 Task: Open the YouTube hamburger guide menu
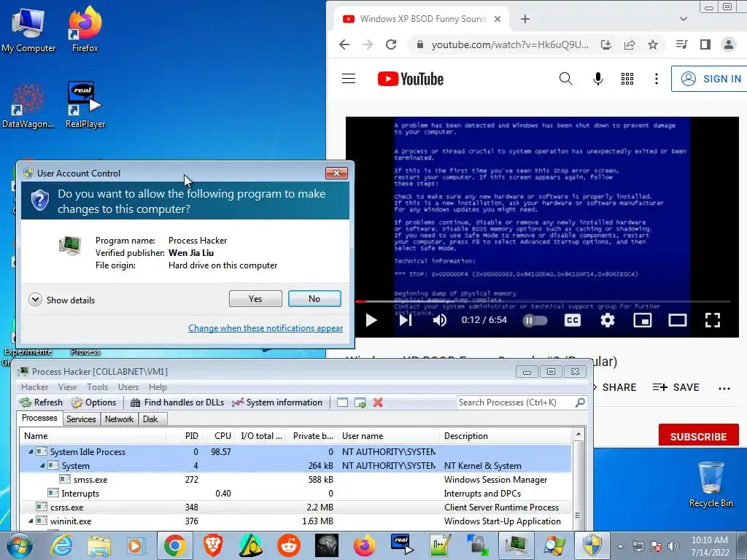[x=349, y=79]
